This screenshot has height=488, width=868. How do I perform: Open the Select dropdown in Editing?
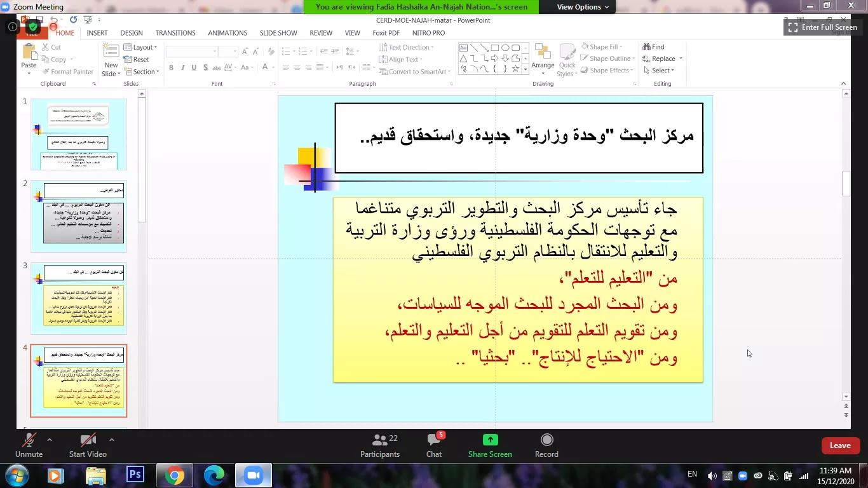click(659, 71)
